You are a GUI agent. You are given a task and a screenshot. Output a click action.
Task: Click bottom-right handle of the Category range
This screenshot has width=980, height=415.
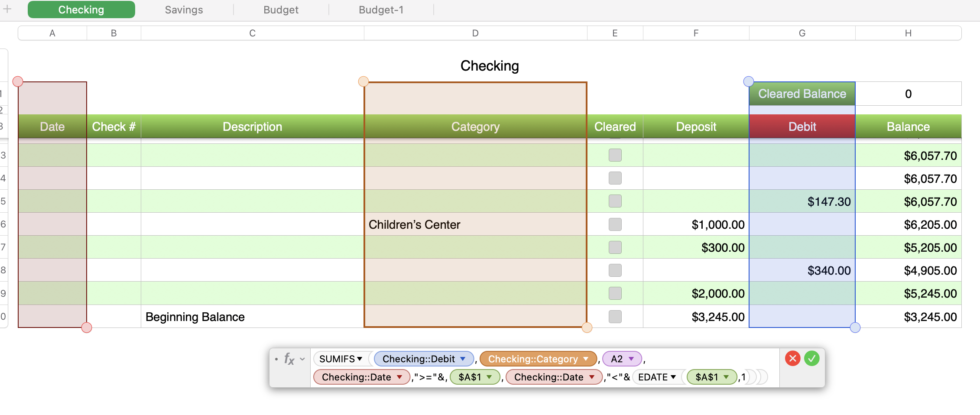coord(587,327)
